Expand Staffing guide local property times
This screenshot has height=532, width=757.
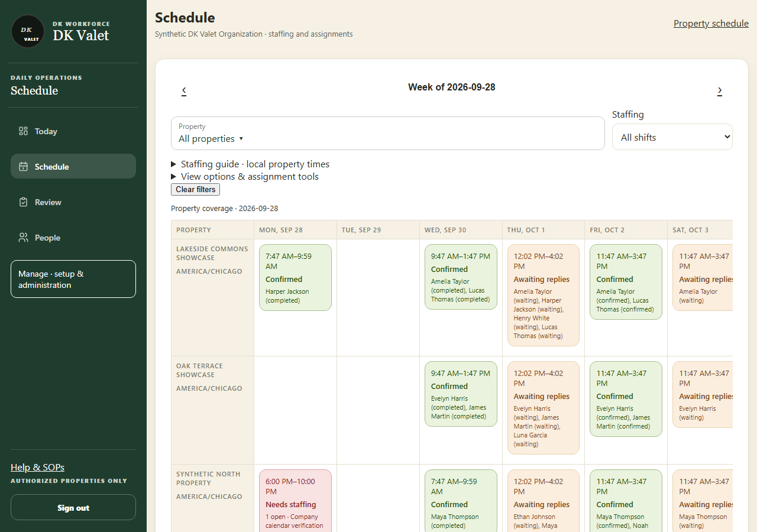[x=250, y=164]
